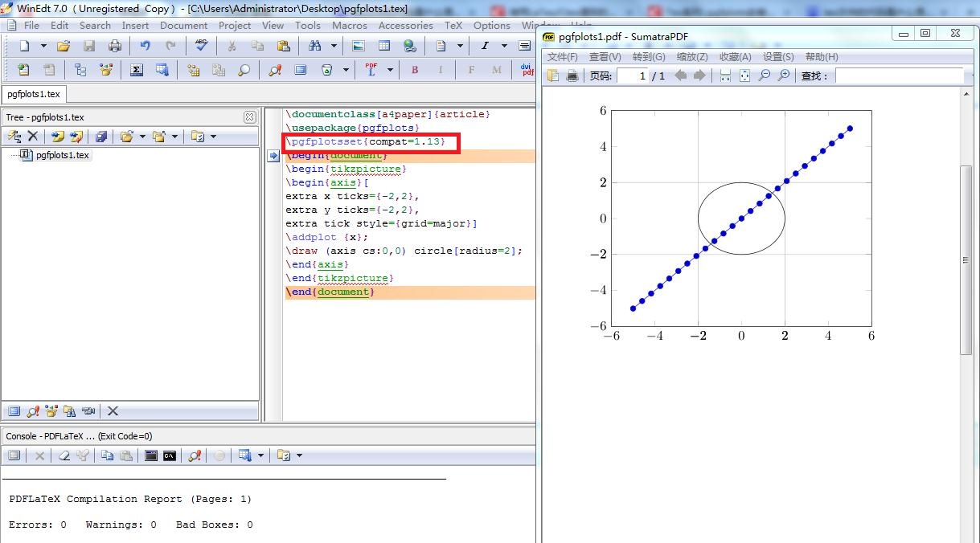Toggle Bold formatting button
The height and width of the screenshot is (543, 980).
pyautogui.click(x=415, y=70)
